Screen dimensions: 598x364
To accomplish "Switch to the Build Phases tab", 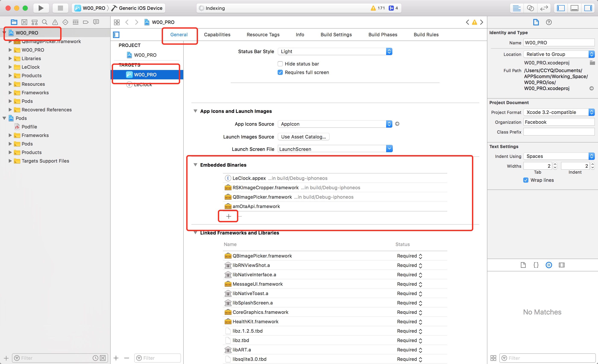I will (x=383, y=34).
